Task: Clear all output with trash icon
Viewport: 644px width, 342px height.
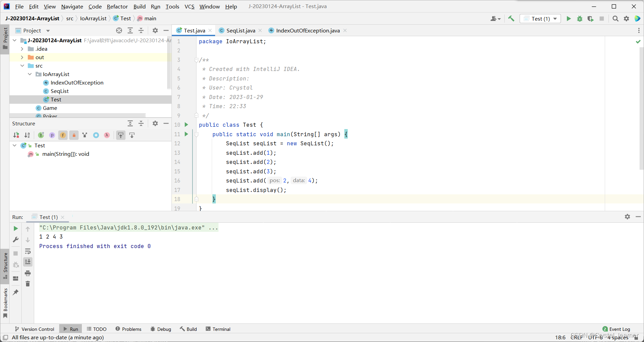Action: point(28,284)
